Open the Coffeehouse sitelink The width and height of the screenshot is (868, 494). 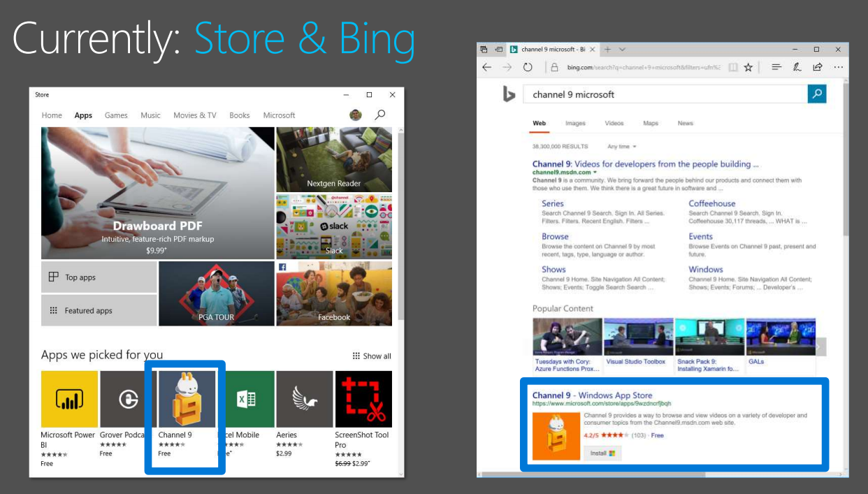[x=712, y=203]
